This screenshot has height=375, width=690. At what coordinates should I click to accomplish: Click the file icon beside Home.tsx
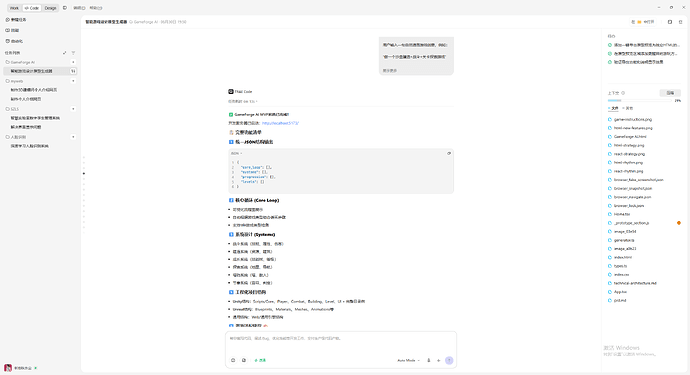610,214
